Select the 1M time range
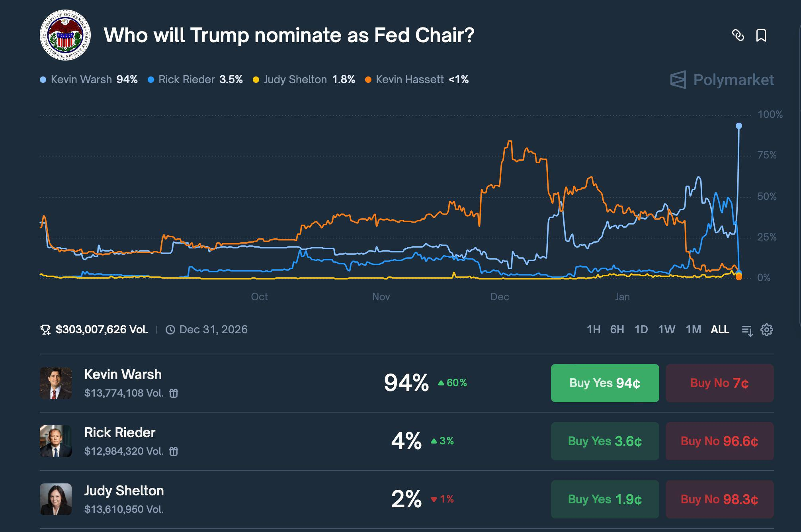The height and width of the screenshot is (532, 801). [x=693, y=330]
